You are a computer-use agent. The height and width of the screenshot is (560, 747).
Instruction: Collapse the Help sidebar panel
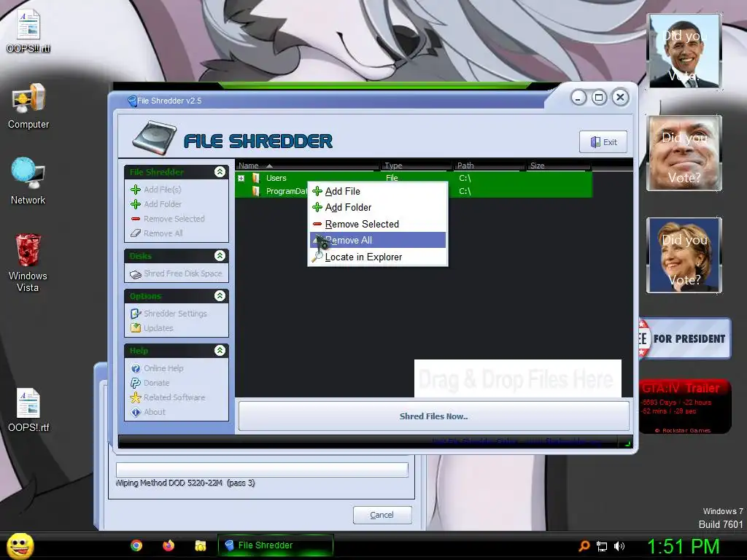click(220, 351)
